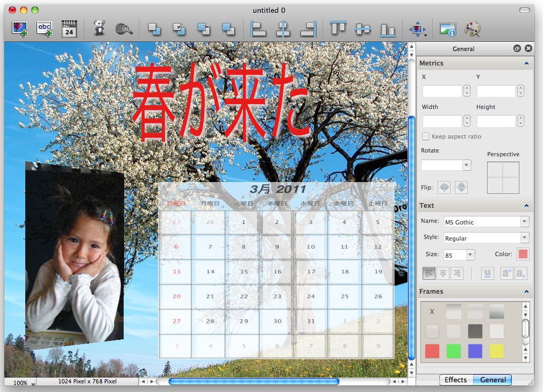This screenshot has height=392, width=543.
Task: Open the image info icon
Action: [447, 30]
